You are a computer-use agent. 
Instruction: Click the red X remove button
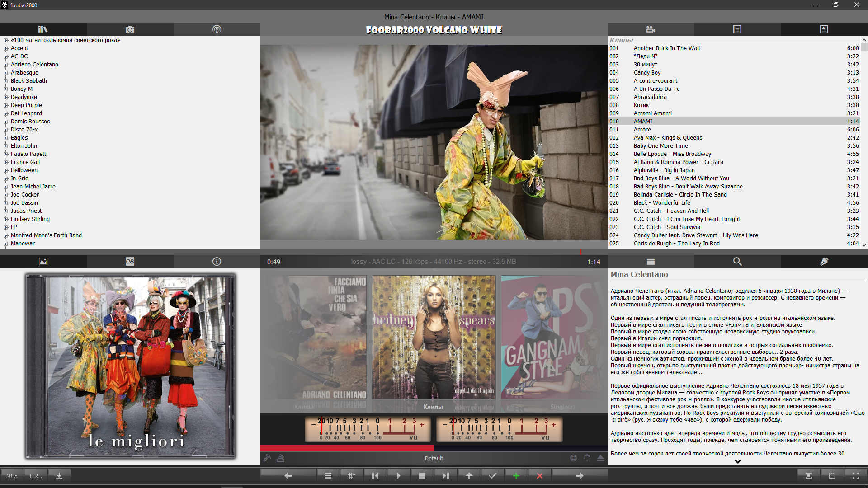(539, 476)
